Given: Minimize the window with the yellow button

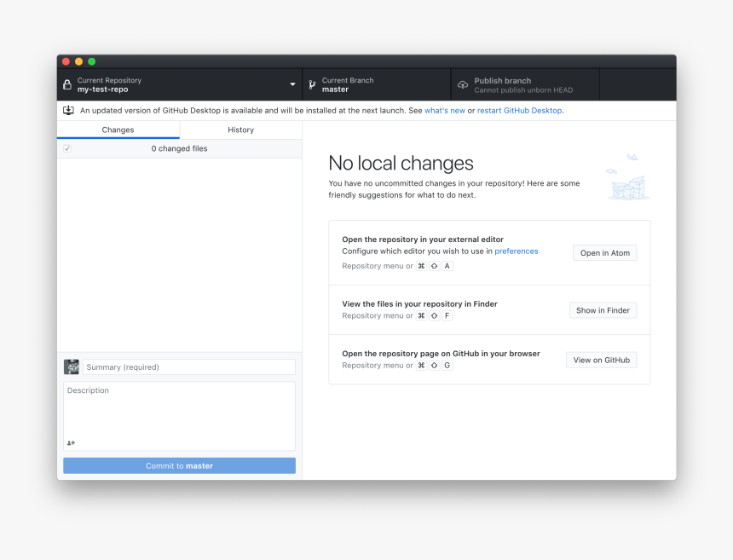Looking at the screenshot, I should [x=79, y=61].
